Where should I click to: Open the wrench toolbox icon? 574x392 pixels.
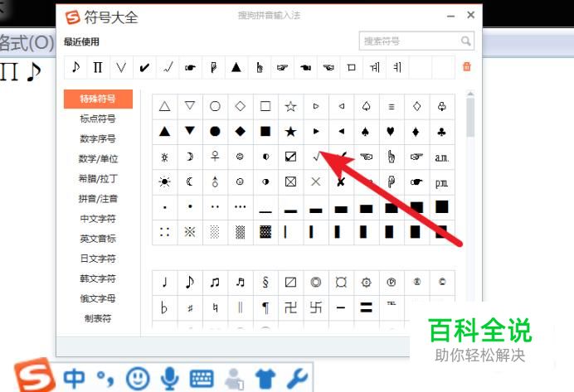pos(297,379)
